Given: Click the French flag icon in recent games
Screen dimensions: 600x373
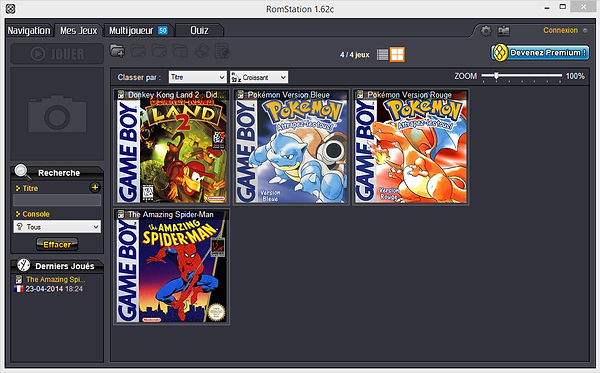Looking at the screenshot, I should click(x=18, y=289).
